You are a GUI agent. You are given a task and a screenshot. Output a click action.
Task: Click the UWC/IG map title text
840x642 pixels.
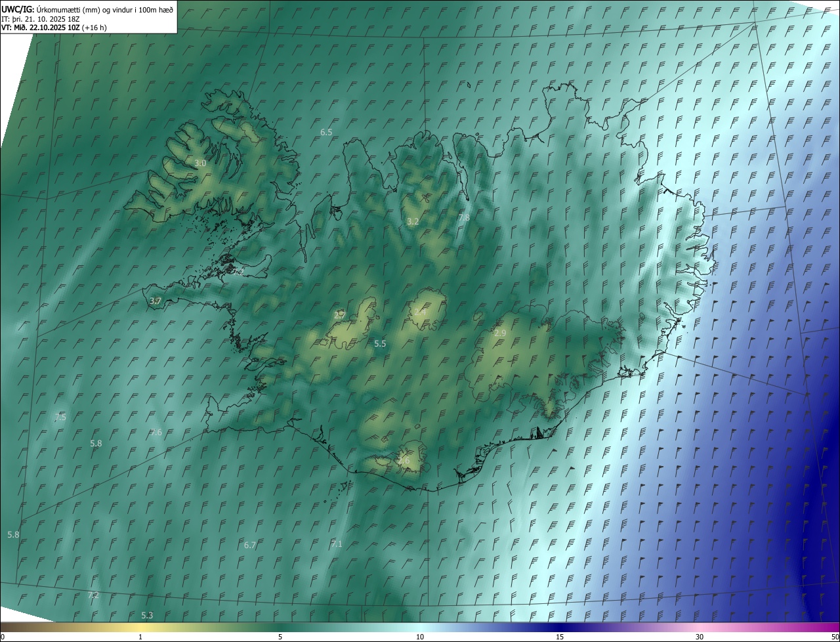coord(87,9)
